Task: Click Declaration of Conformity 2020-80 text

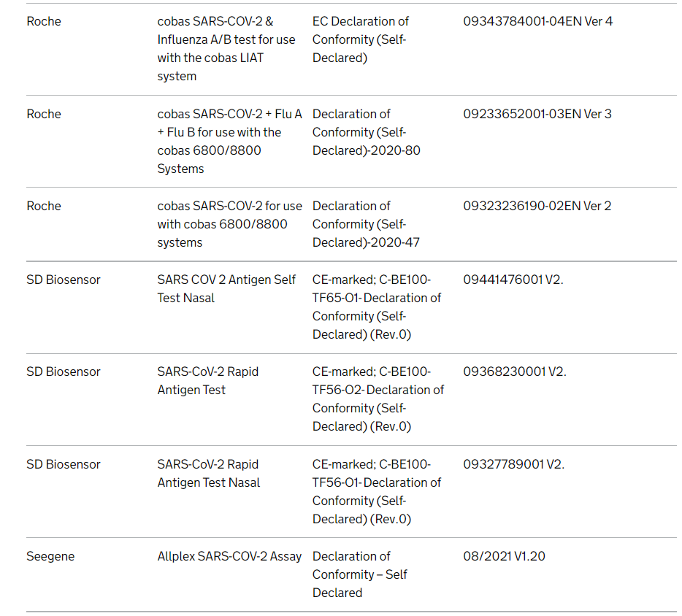Action: coord(367,132)
